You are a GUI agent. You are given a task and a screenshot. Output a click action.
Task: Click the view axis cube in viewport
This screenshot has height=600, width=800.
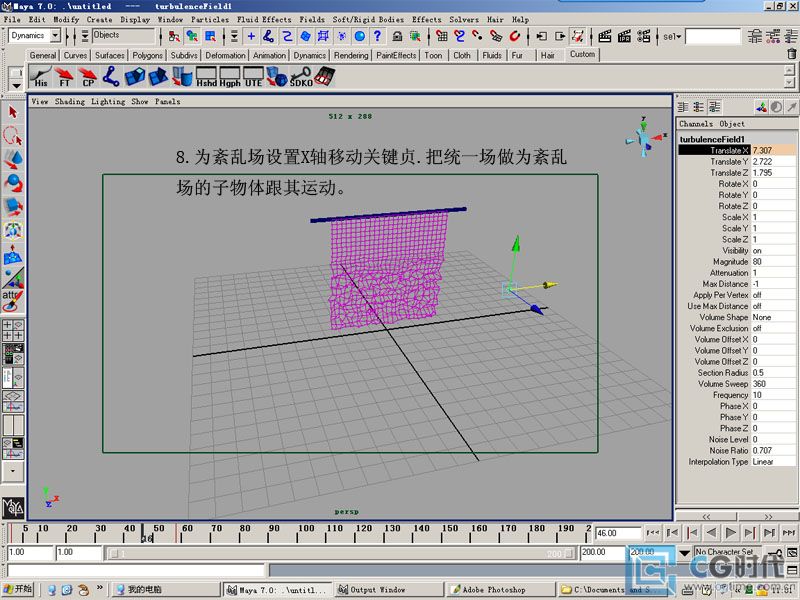tap(644, 138)
